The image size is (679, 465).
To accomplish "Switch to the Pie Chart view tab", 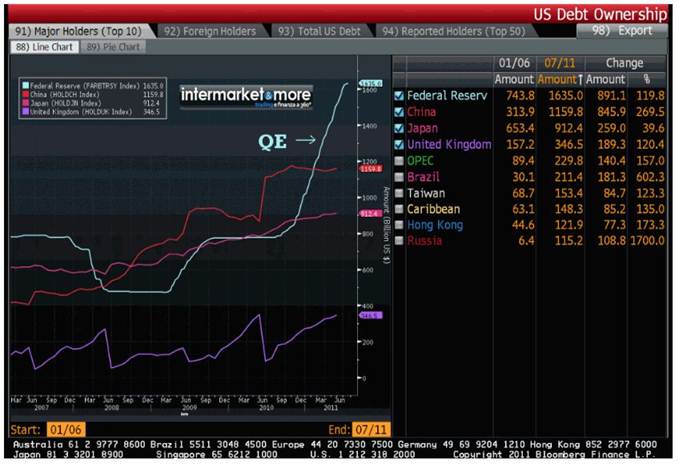I will [113, 47].
